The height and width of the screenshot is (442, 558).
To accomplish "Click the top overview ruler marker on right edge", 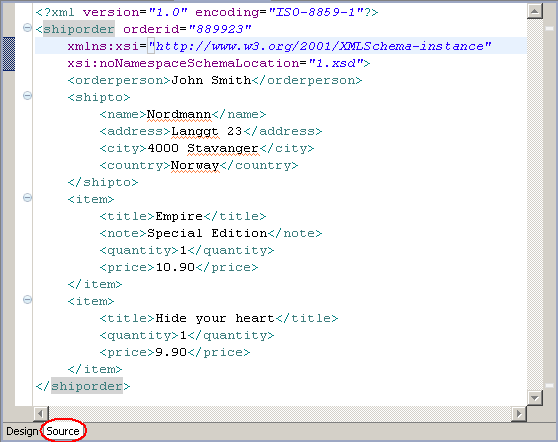I will click(550, 28).
